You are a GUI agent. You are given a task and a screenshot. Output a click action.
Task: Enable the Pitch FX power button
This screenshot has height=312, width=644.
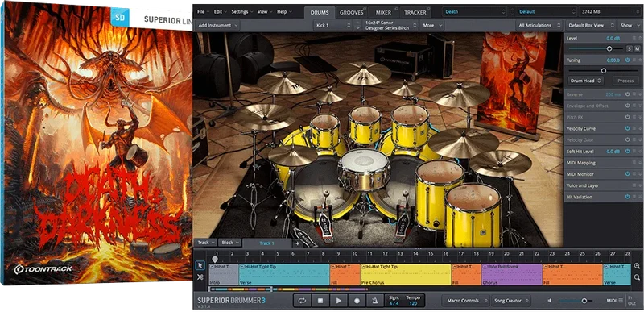pyautogui.click(x=628, y=117)
